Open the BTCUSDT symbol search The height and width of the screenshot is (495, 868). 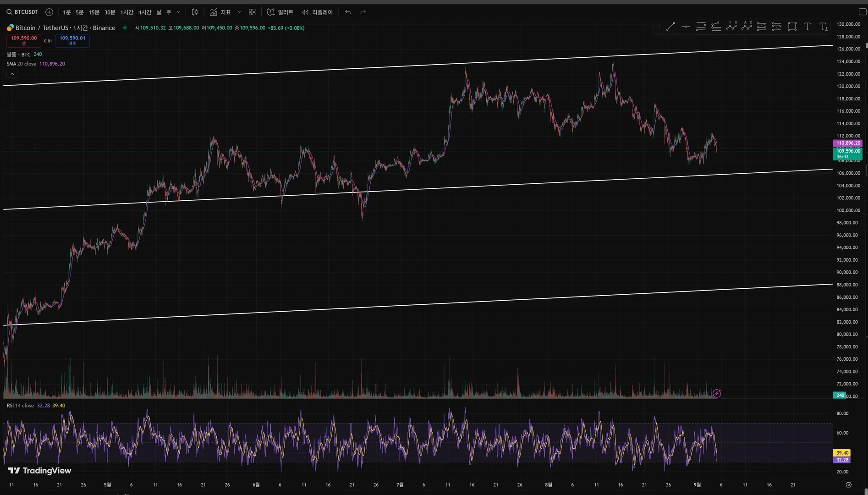pyautogui.click(x=22, y=12)
